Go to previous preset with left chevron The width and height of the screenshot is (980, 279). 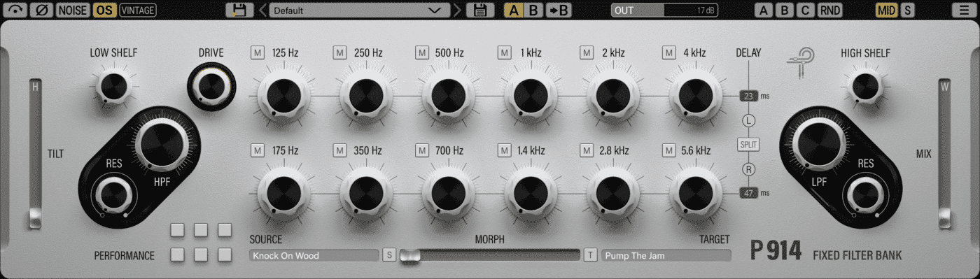click(262, 10)
